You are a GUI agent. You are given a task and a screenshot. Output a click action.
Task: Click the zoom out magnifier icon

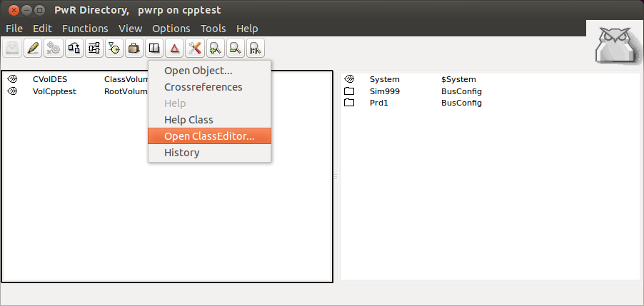[235, 49]
